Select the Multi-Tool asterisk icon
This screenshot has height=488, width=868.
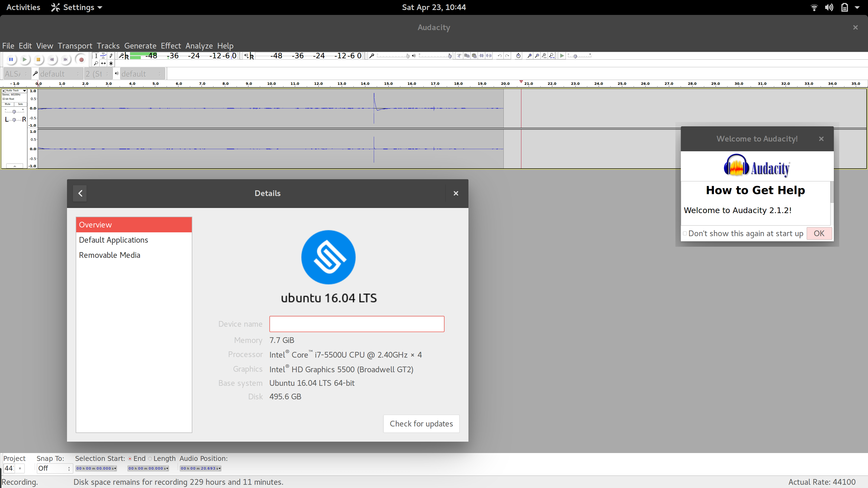[x=111, y=63]
